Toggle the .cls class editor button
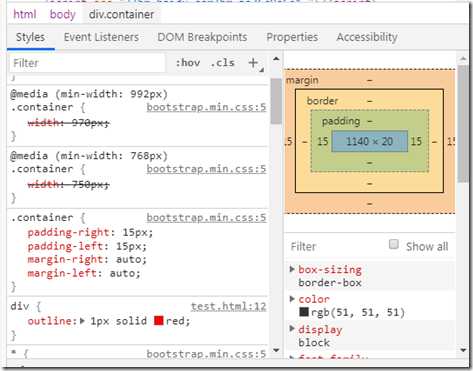 pyautogui.click(x=222, y=63)
